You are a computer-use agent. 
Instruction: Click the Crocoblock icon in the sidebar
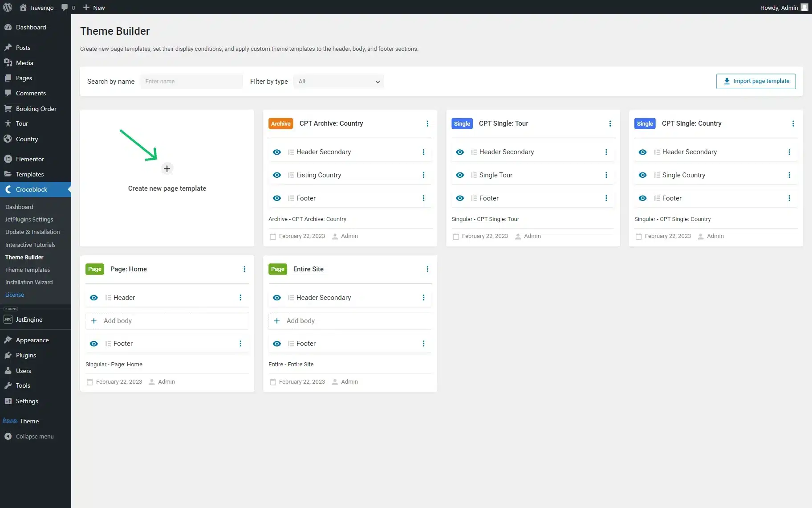coord(8,189)
